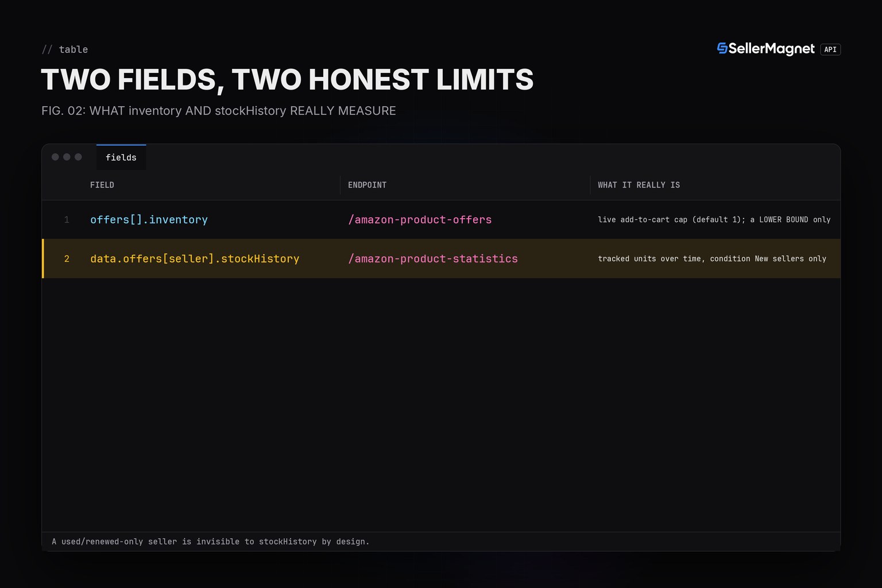The image size is (882, 588).
Task: Click offers[].inventory field name
Action: [149, 220]
